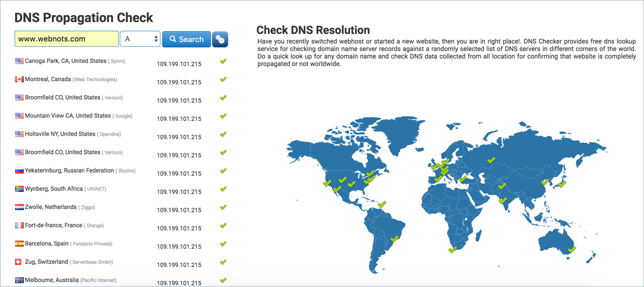Viewport: 644px width, 287px height.
Task: Click the (Skydns) provider label
Action: click(126, 171)
